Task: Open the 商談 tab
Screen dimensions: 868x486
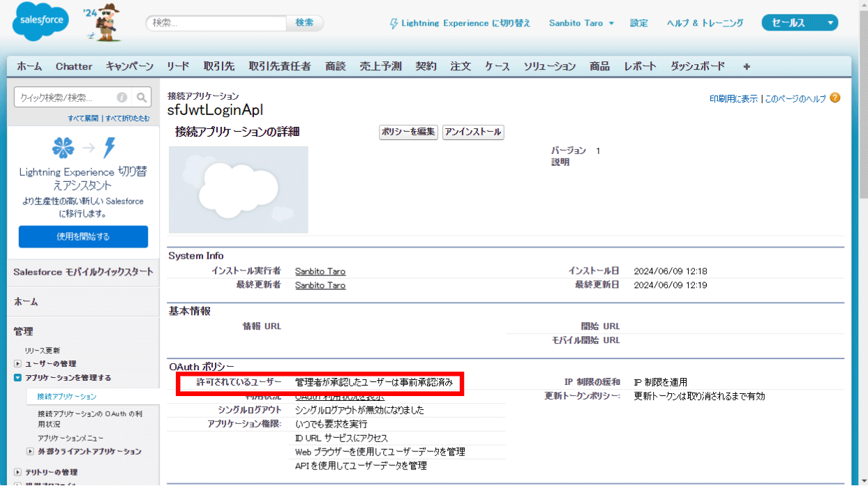Action: 336,66
